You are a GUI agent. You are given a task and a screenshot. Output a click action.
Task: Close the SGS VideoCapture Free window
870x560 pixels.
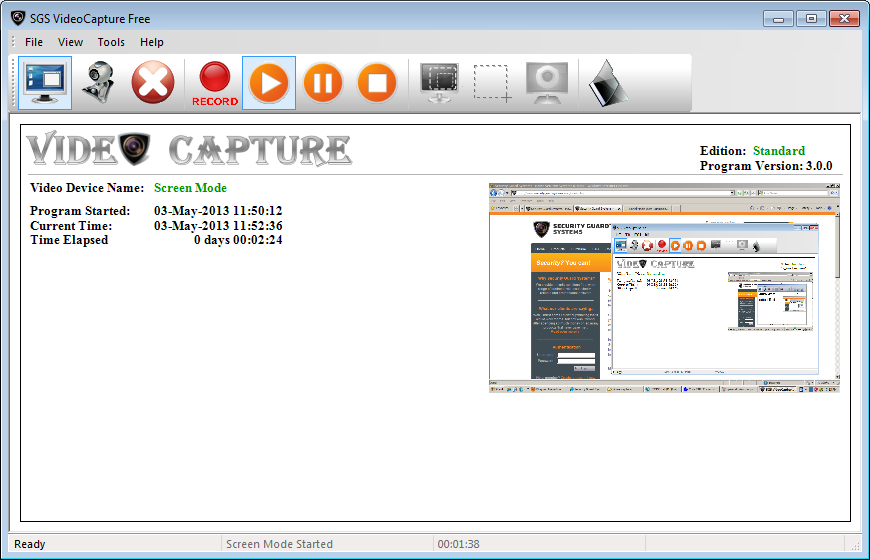tap(844, 19)
